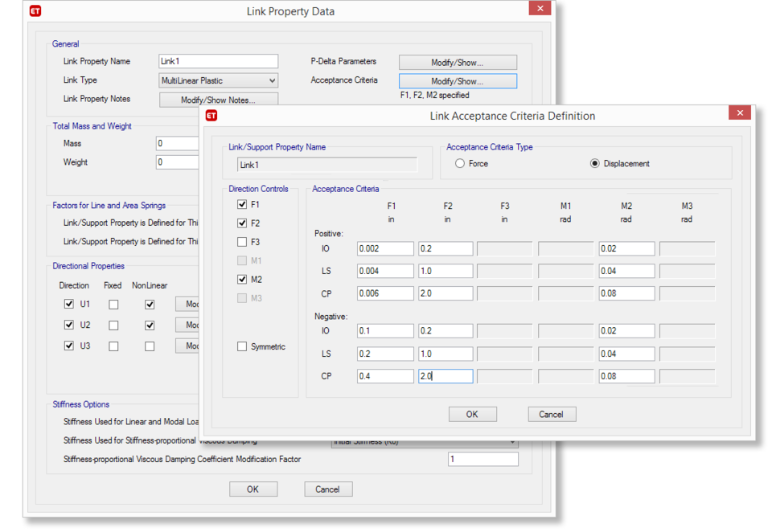Click the Link Property Name field
The width and height of the screenshot is (772, 532).
point(218,61)
